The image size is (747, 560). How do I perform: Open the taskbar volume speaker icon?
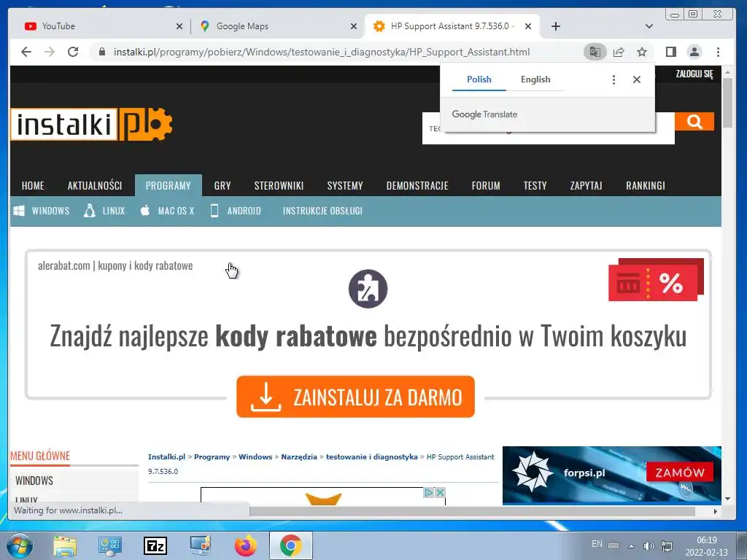click(x=649, y=545)
